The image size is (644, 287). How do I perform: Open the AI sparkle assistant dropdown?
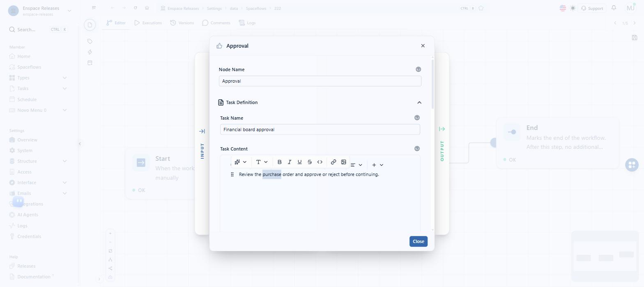[x=241, y=162]
